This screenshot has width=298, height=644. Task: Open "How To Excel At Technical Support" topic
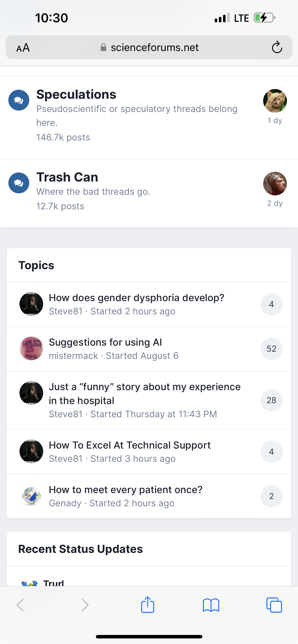click(130, 445)
